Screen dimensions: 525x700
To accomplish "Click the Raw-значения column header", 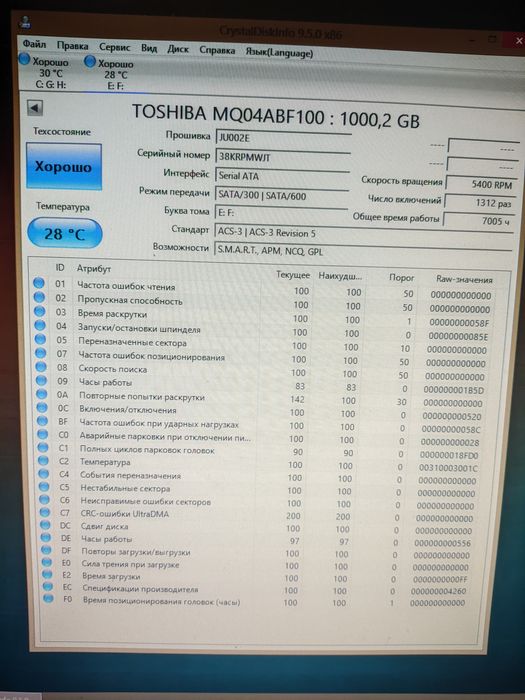I will point(464,279).
